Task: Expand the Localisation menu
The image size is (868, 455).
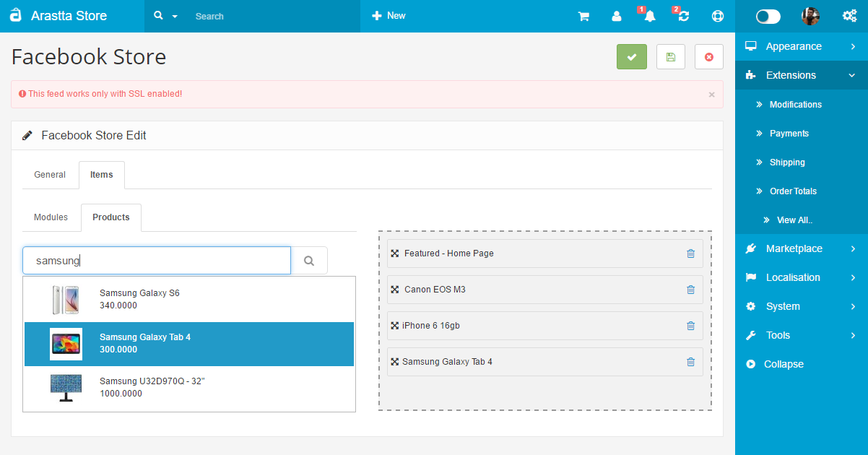Action: tap(802, 277)
